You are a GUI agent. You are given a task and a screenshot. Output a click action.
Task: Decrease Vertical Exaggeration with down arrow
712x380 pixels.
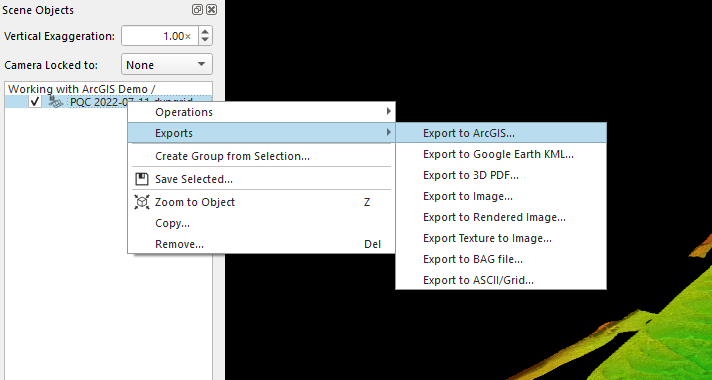tap(205, 40)
